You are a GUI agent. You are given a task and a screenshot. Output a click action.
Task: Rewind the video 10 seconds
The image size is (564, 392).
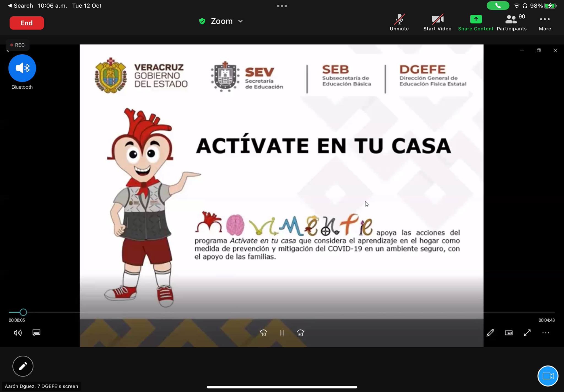263,333
